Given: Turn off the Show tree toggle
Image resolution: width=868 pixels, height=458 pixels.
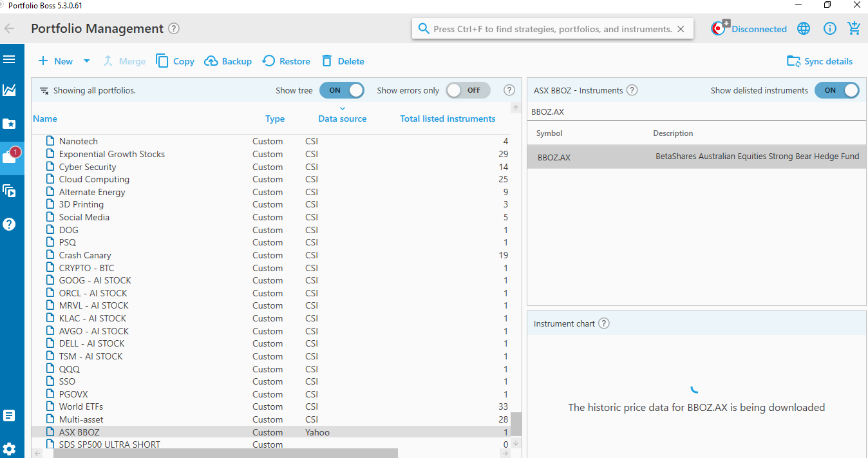Looking at the screenshot, I should (341, 91).
